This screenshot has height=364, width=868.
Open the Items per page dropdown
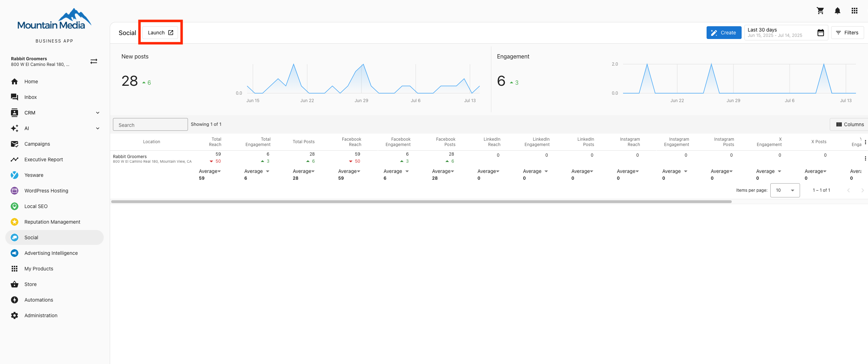coord(785,190)
